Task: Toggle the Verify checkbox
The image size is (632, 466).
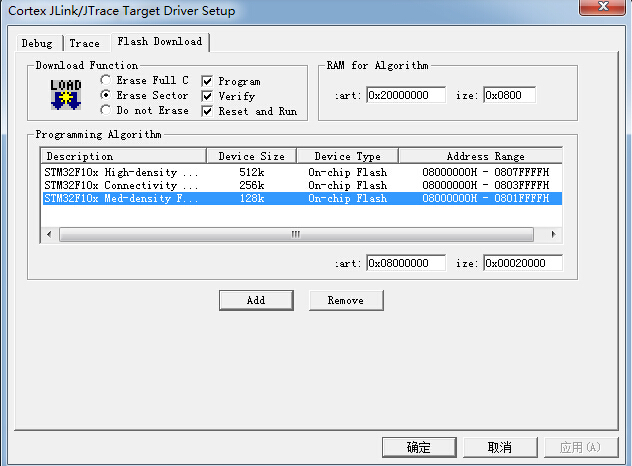Action: pyautogui.click(x=207, y=96)
